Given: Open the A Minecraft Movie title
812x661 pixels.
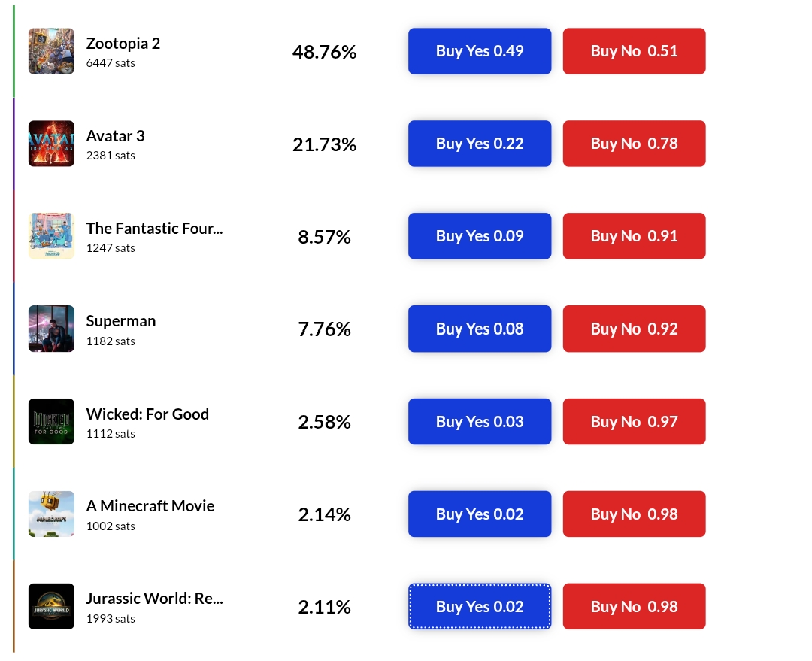Looking at the screenshot, I should [150, 505].
